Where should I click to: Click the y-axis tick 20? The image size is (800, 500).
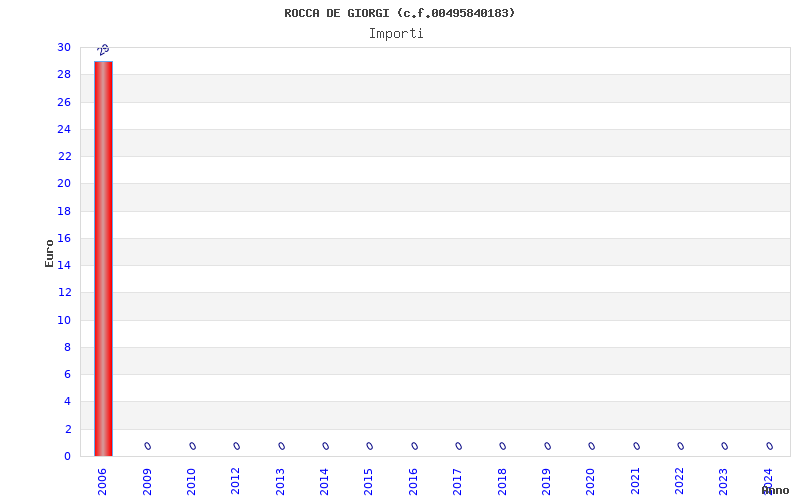(64, 183)
